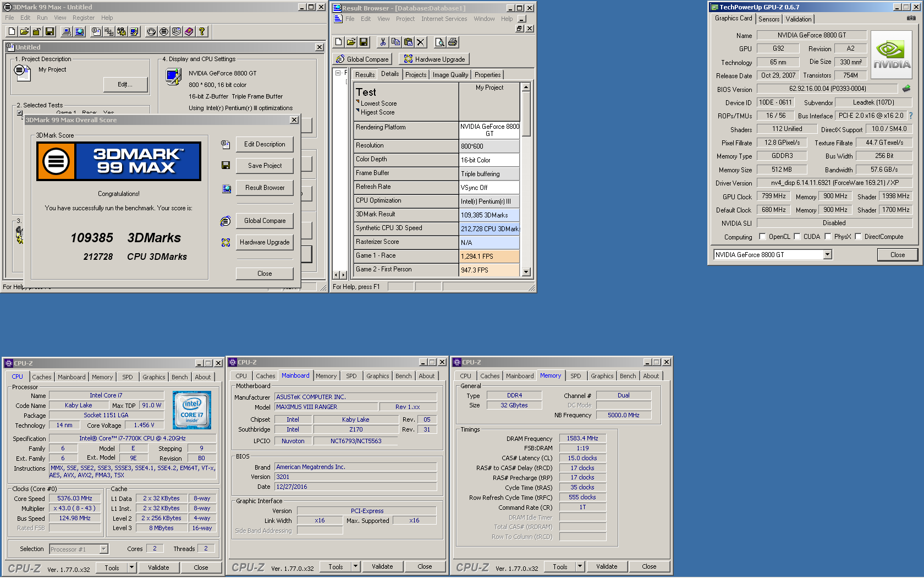Viewport: 924px width, 578px height.
Task: Click the Hardware Upgrade button in score dialog
Action: pos(265,242)
